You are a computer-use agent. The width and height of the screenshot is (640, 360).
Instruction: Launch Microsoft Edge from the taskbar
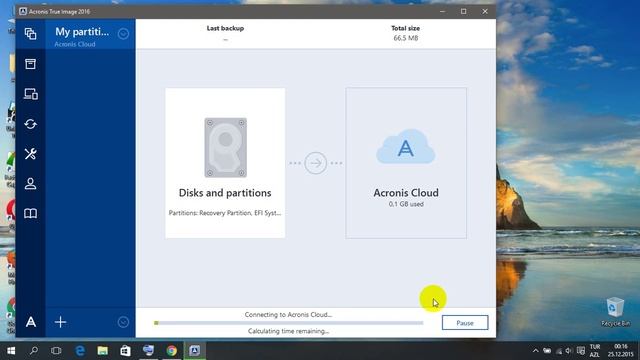point(80,351)
